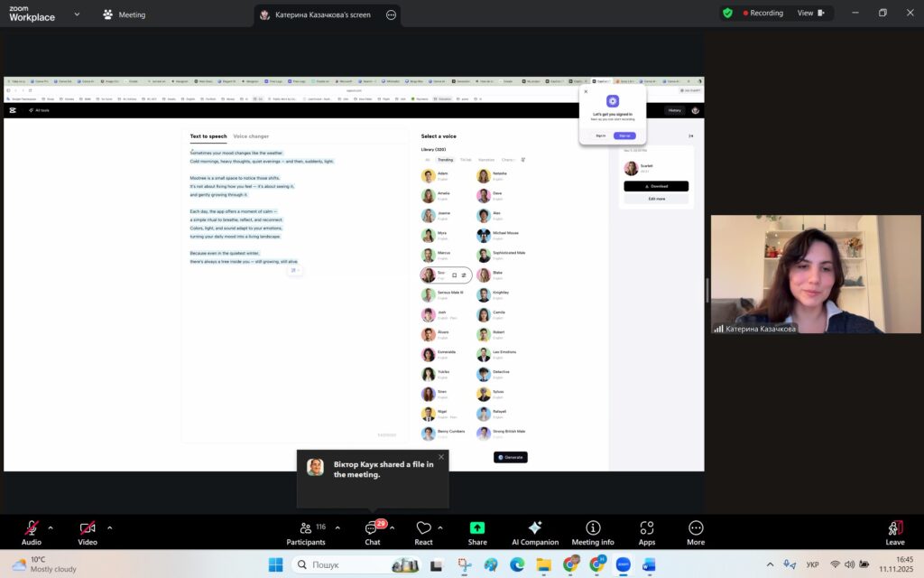This screenshot has width=924, height=578.
Task: Click the green Share screen button
Action: pyautogui.click(x=477, y=529)
